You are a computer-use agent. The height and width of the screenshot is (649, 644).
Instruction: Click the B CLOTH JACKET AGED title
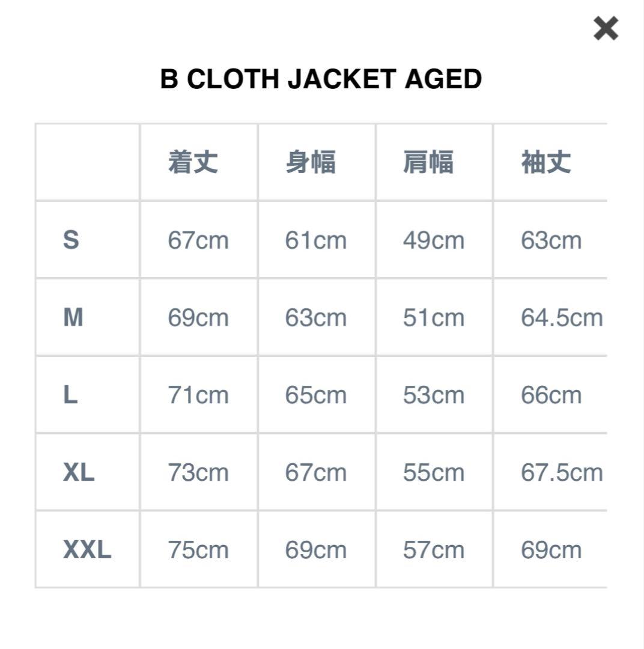[320, 79]
